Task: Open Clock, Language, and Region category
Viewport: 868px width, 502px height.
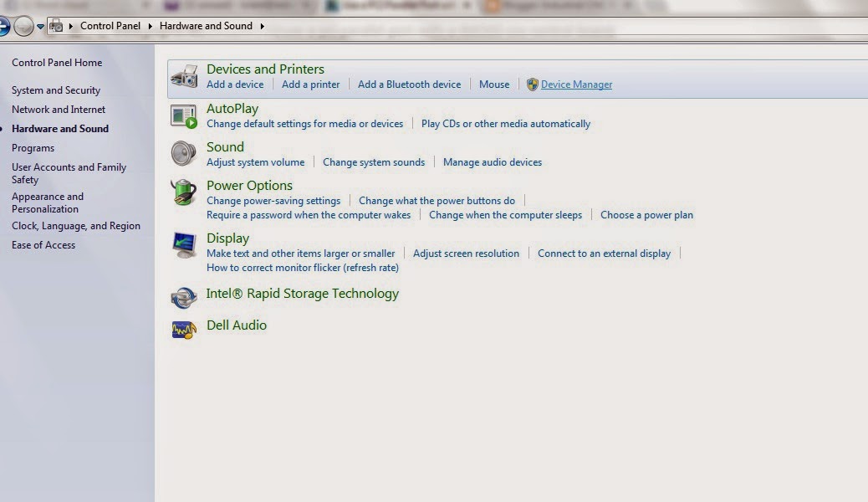Action: pyautogui.click(x=76, y=226)
